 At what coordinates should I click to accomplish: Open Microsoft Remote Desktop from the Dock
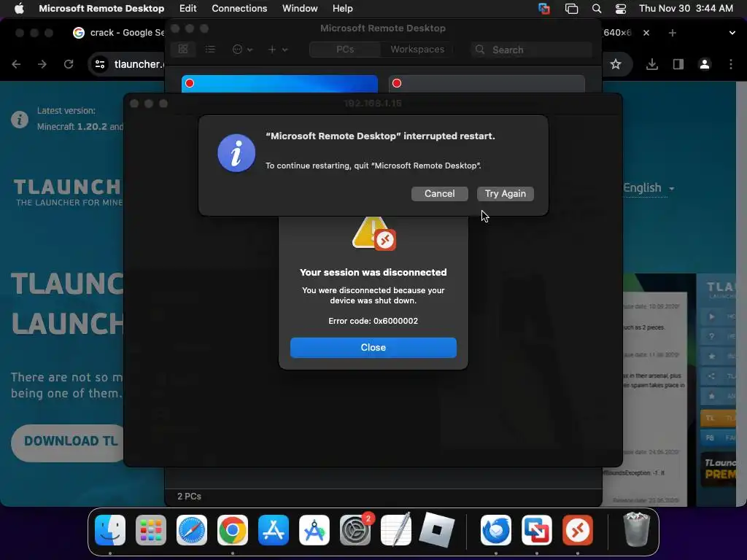click(x=578, y=530)
